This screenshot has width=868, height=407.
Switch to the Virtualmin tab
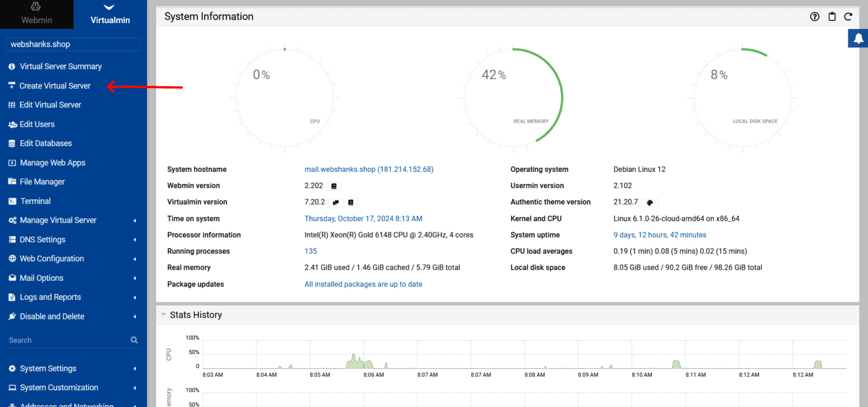tap(110, 14)
